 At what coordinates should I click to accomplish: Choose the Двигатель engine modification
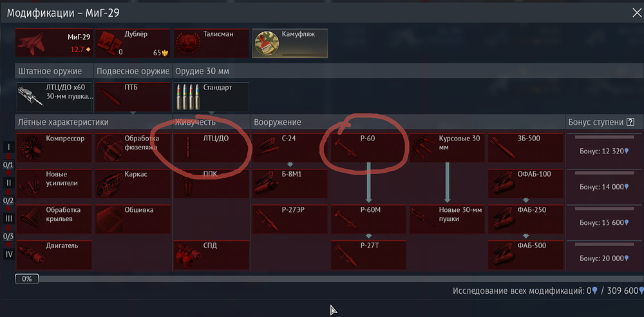tap(54, 255)
